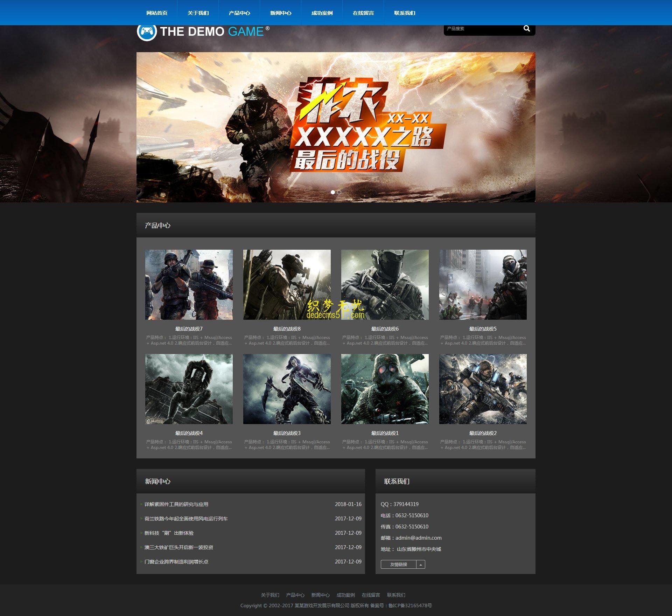Image resolution: width=672 pixels, height=616 pixels.
Task: Click the 鲁ICP备32165478号 footer text
Action: pyautogui.click(x=410, y=605)
